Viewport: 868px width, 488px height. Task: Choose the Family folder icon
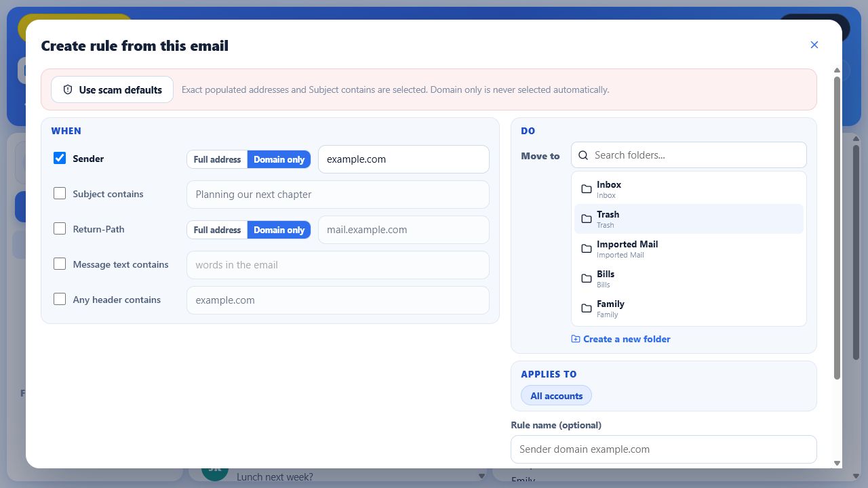coord(587,308)
